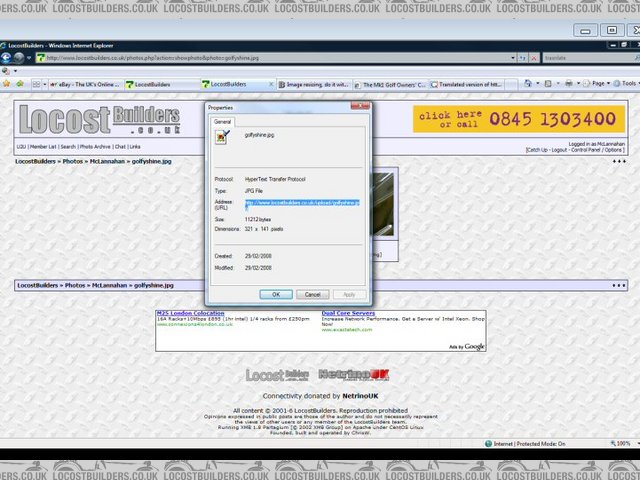The height and width of the screenshot is (480, 640).
Task: Click the Locost Builders footer logo
Action: tap(278, 374)
